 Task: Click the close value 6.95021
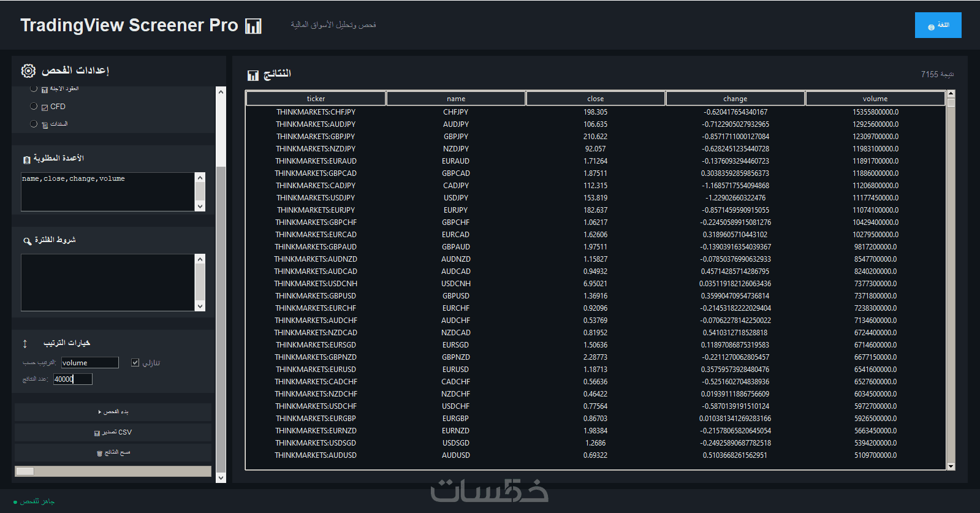[x=595, y=284]
